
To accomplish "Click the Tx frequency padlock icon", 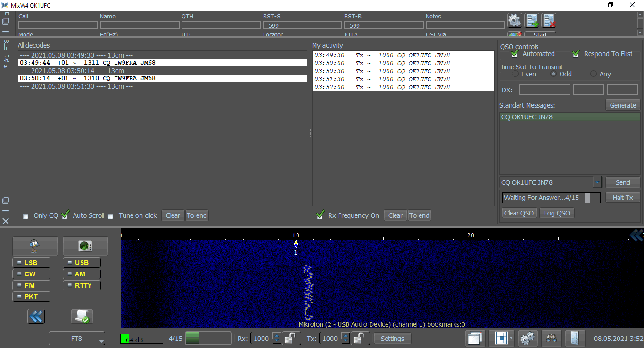I will [x=361, y=338].
